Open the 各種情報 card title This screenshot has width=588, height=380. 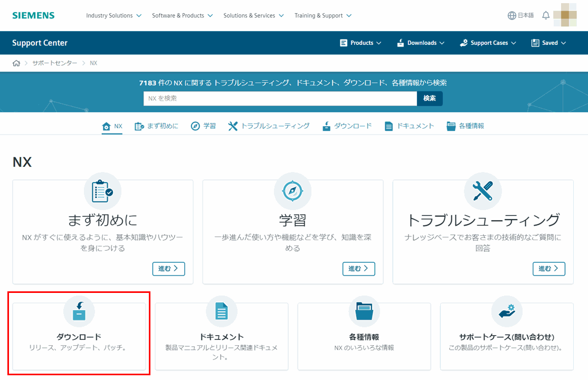(x=364, y=337)
